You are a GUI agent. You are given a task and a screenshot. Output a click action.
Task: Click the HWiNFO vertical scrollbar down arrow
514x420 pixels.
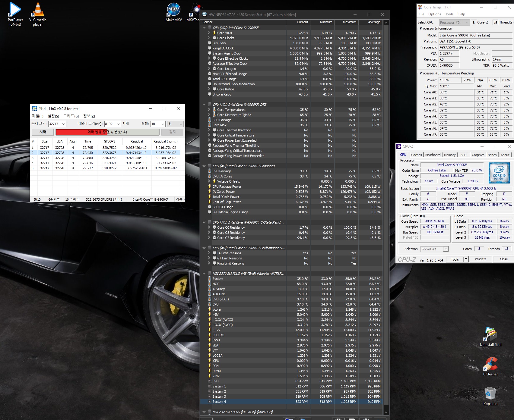pyautogui.click(x=386, y=412)
